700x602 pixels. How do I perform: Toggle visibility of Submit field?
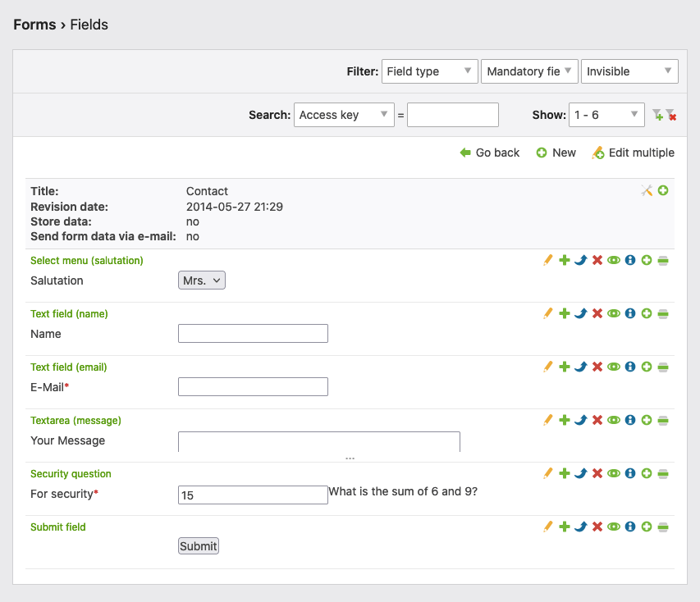(x=614, y=527)
